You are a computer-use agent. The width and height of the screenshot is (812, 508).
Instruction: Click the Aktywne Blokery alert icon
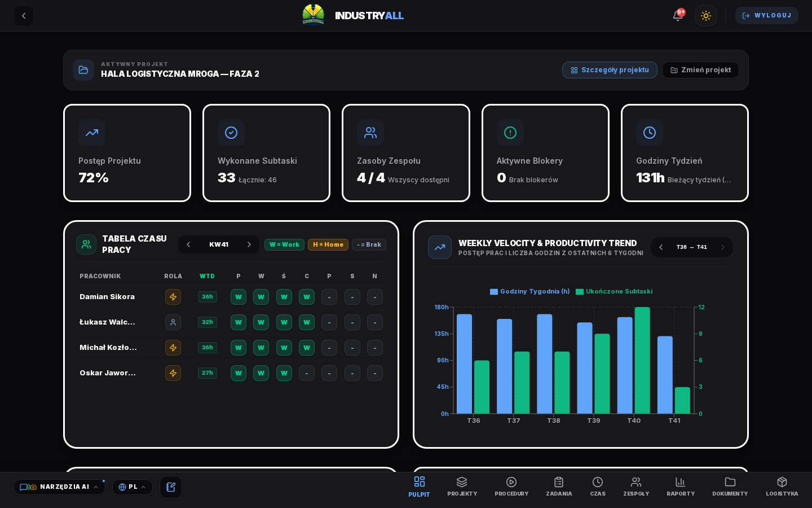[510, 133]
